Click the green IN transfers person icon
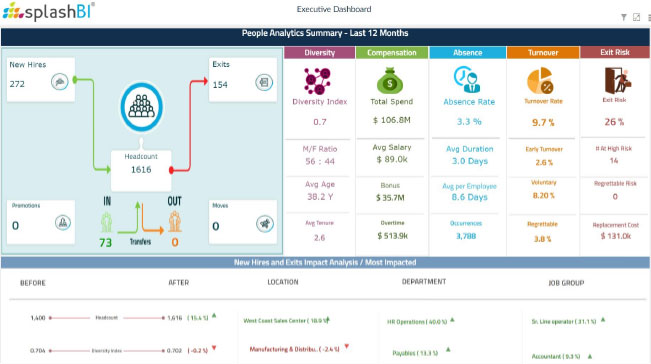This screenshot has height=364, width=651. point(107,222)
